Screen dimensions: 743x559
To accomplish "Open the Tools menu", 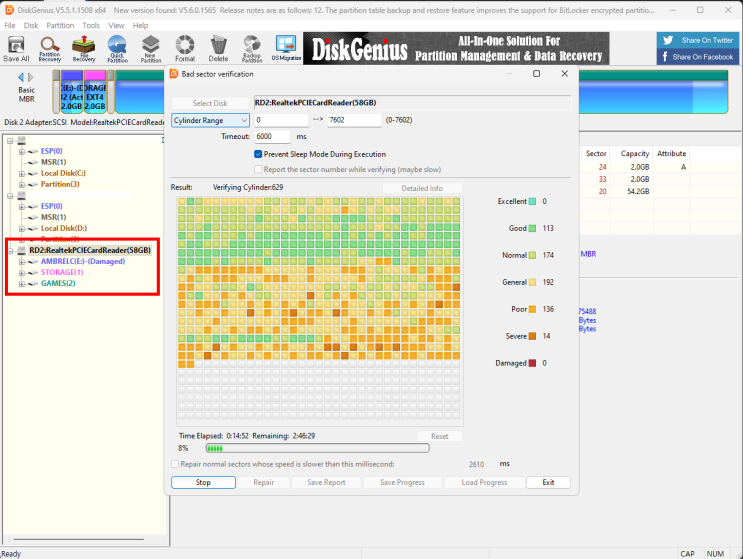I will click(91, 26).
